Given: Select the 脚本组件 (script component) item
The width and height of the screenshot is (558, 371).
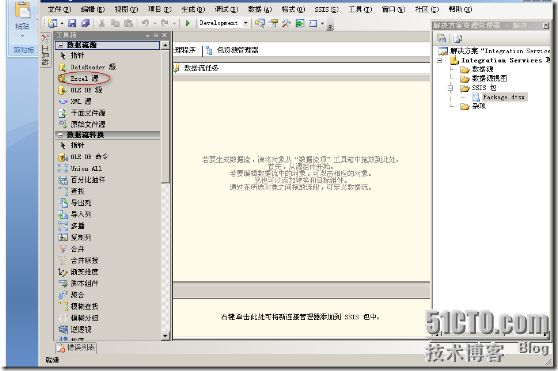Looking at the screenshot, I should 79,283.
